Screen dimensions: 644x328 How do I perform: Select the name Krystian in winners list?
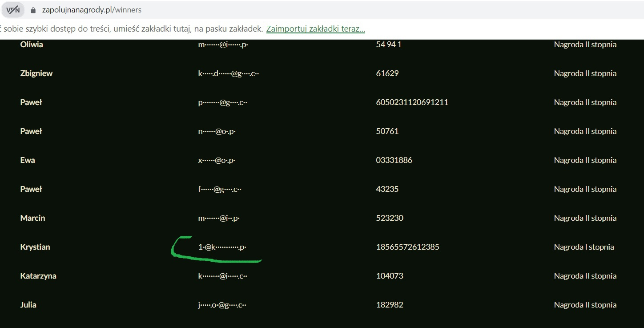pos(35,247)
